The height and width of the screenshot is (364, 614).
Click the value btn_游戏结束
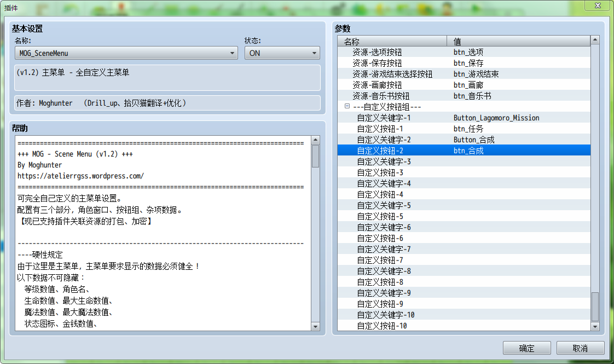click(x=476, y=74)
